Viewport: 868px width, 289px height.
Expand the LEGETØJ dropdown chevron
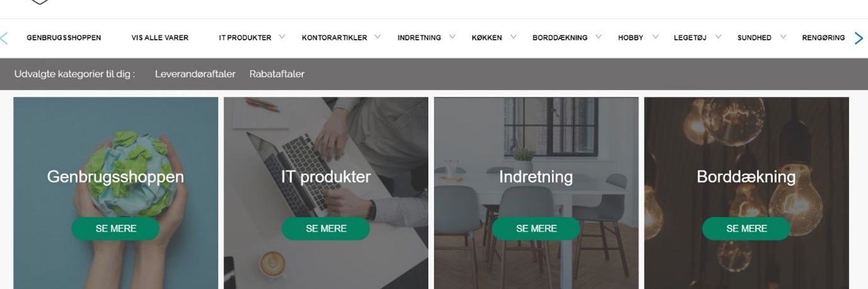tap(718, 37)
